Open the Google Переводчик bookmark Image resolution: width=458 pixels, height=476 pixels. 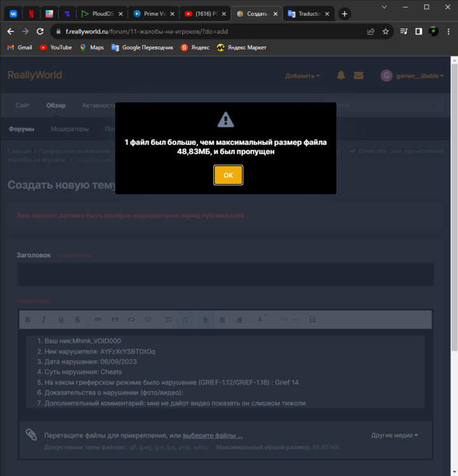[142, 48]
